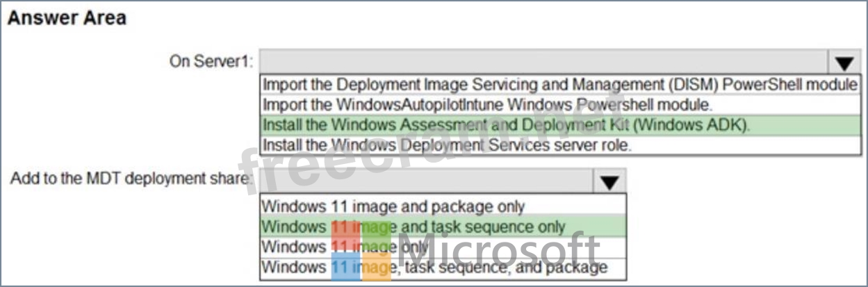Click the orange Microsoft logo square
Screen dimensions: 868x287
376,268
